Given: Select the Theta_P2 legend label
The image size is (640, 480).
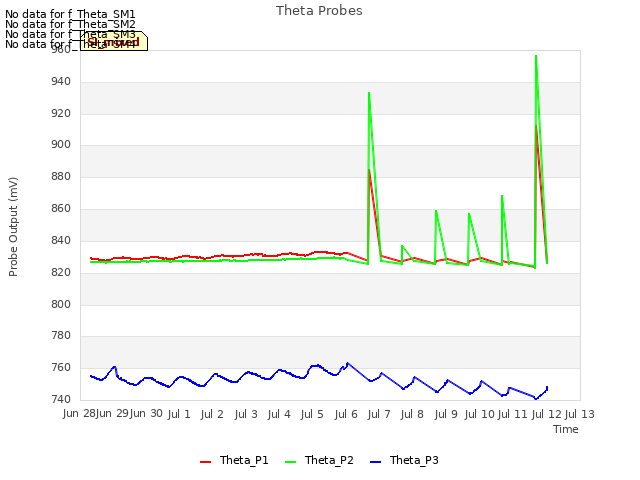Looking at the screenshot, I should [329, 460].
